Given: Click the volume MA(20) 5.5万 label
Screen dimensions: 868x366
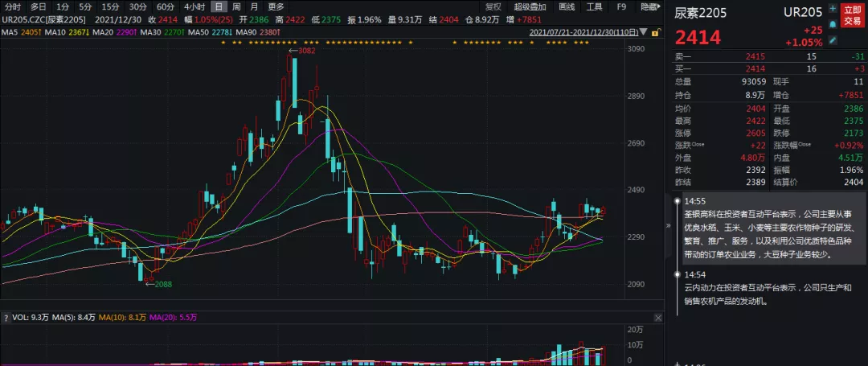Looking at the screenshot, I should 174,318.
